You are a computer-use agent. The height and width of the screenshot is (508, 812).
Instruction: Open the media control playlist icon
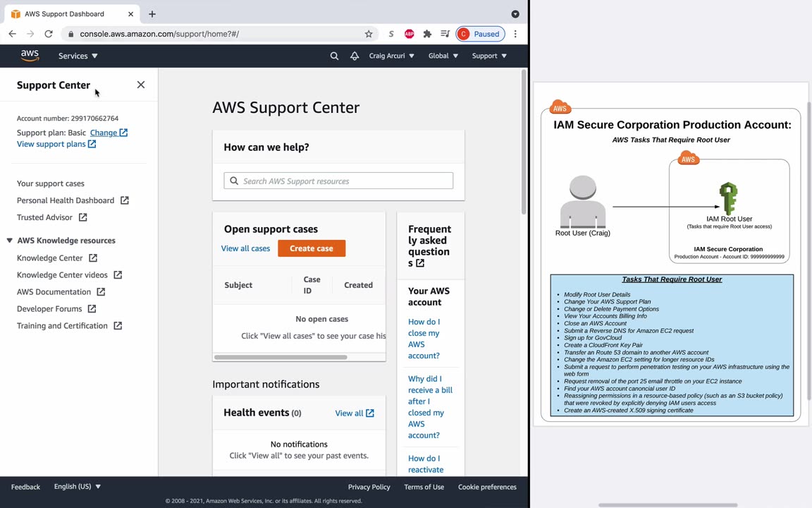pyautogui.click(x=445, y=34)
